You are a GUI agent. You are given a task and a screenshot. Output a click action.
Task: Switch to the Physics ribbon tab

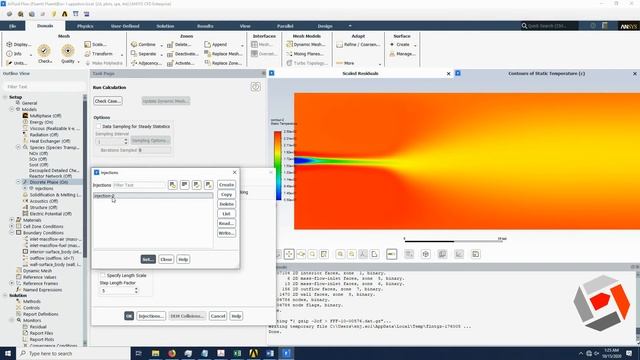(x=85, y=26)
